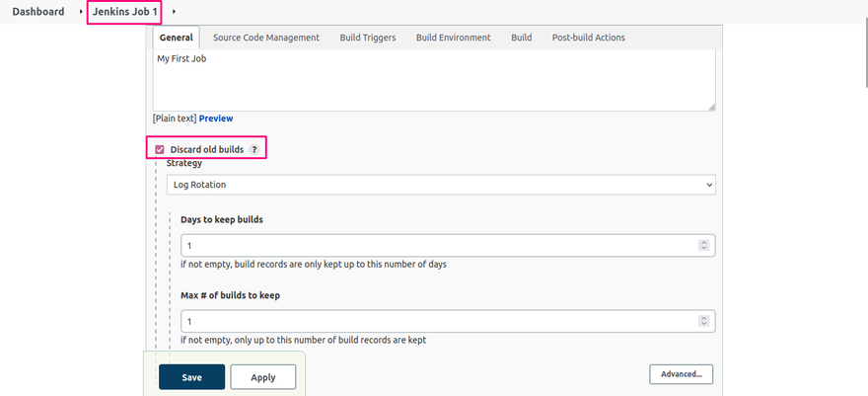This screenshot has height=396, width=868.
Task: Open the Jenkins Job 1 breadcrumb
Action: point(124,12)
